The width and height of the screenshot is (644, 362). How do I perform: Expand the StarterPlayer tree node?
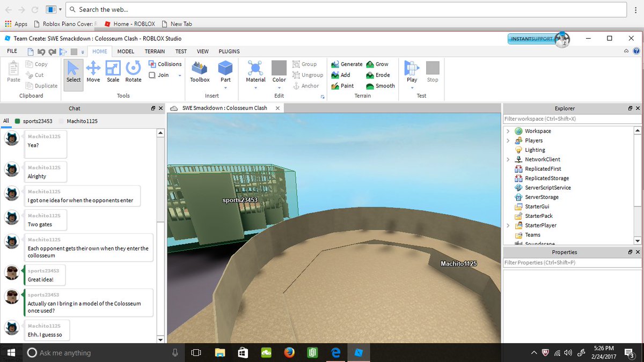[508, 225]
